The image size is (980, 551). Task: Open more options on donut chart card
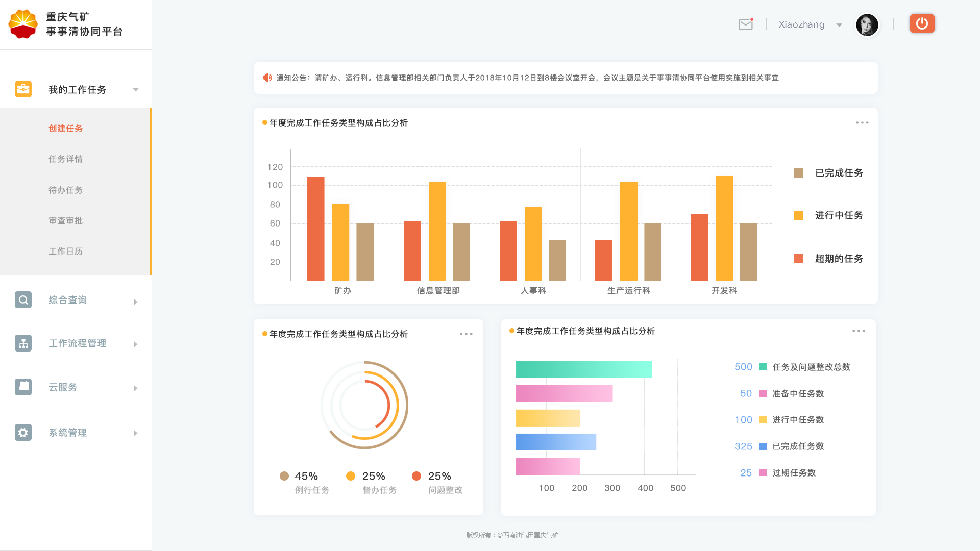(x=466, y=334)
